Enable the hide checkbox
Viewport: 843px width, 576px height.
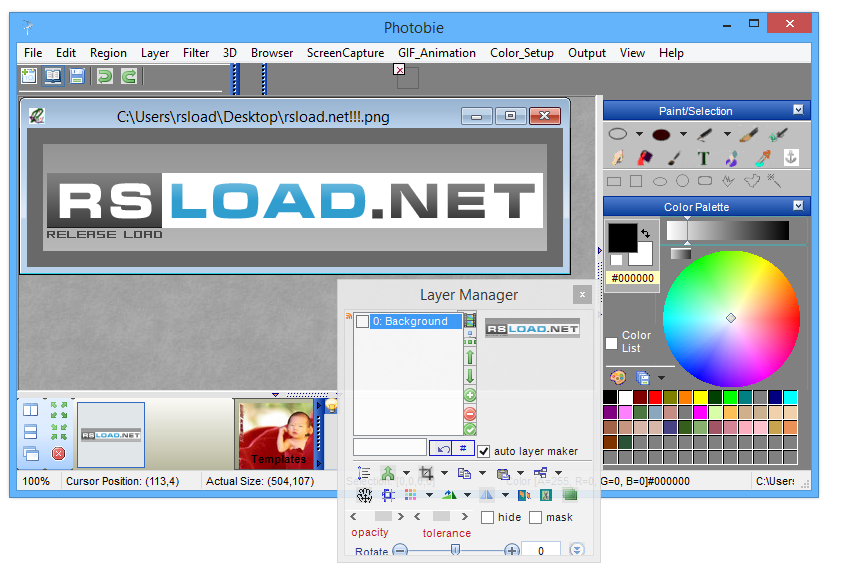coord(488,517)
